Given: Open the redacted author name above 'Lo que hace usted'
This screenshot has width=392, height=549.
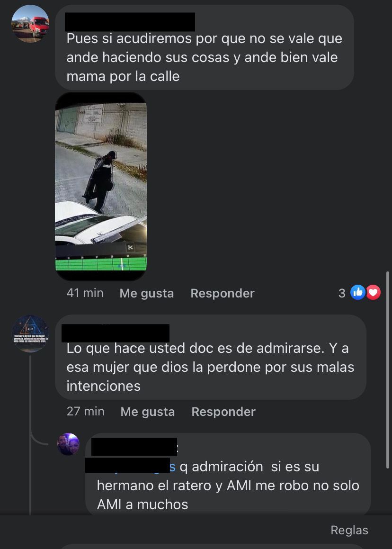Looking at the screenshot, I should (x=116, y=333).
